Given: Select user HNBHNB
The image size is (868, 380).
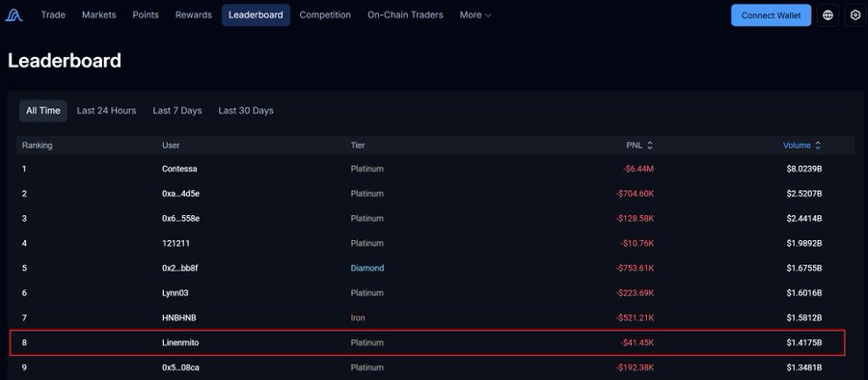Looking at the screenshot, I should point(179,318).
